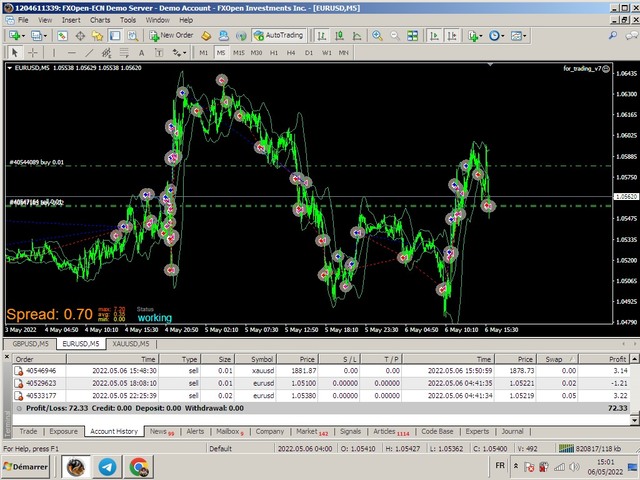The height and width of the screenshot is (480, 640).
Task: Select the Horizontal Line drawing tool
Action: click(x=71, y=53)
